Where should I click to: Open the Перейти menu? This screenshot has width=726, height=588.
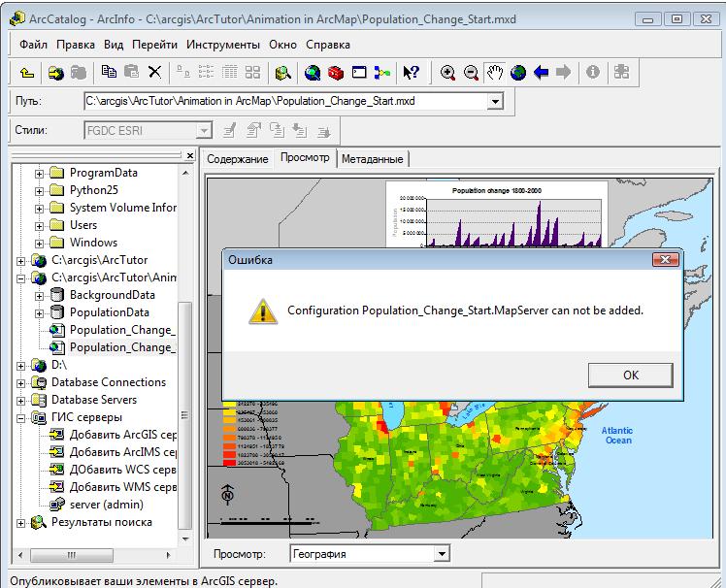click(154, 45)
